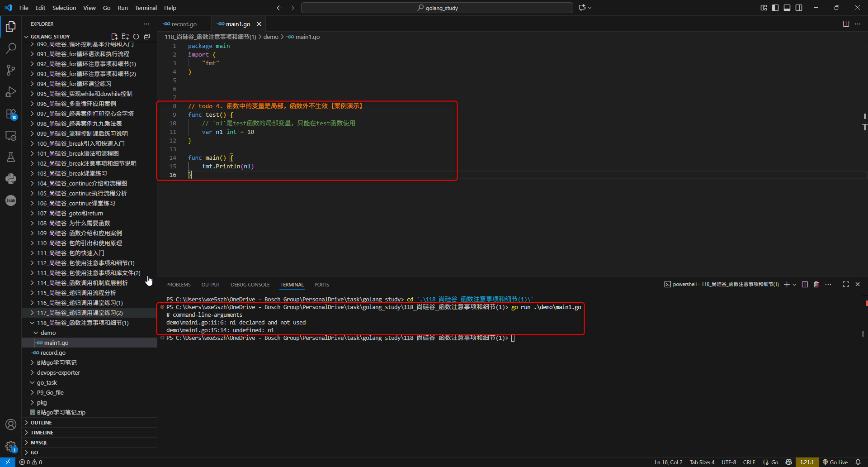Open Source Control view
This screenshot has width=868, height=467.
(x=11, y=70)
